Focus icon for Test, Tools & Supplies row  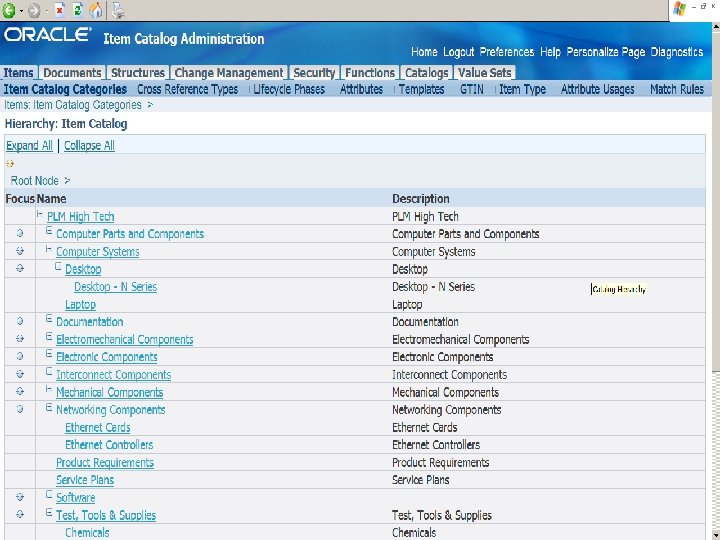click(x=20, y=514)
